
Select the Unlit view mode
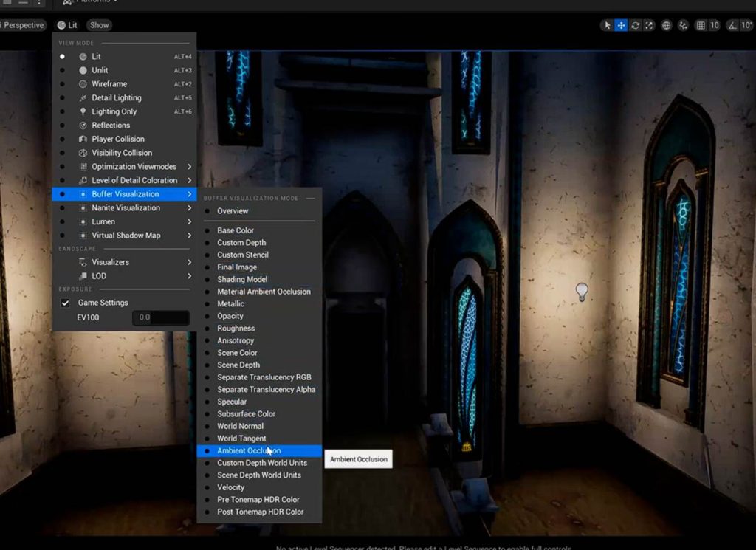coord(100,70)
